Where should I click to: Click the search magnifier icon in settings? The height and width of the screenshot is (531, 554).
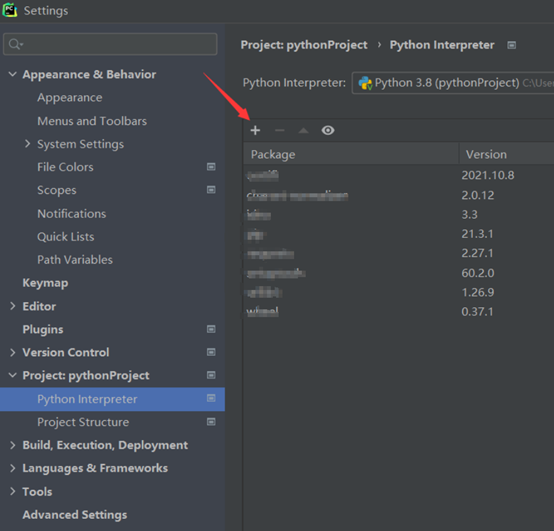15,44
